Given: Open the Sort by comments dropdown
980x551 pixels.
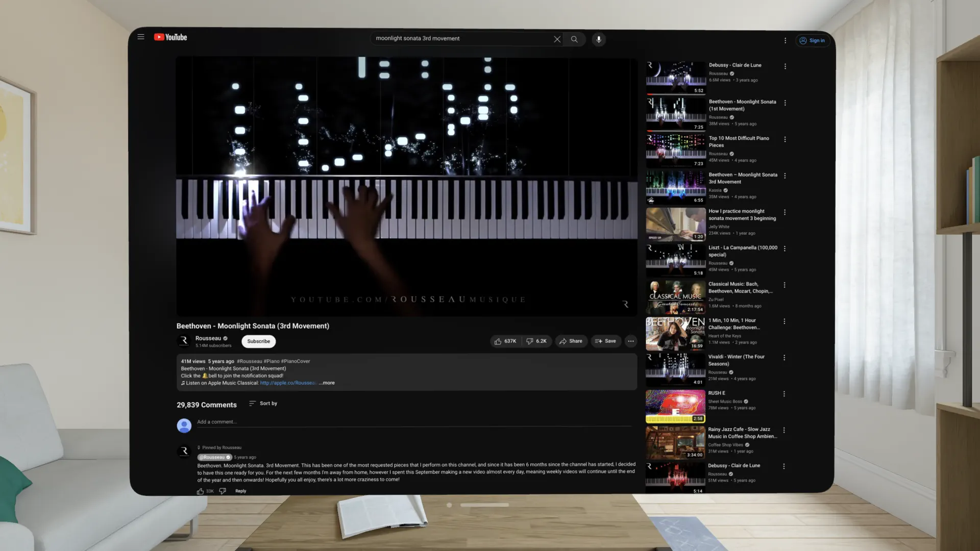Looking at the screenshot, I should (263, 403).
